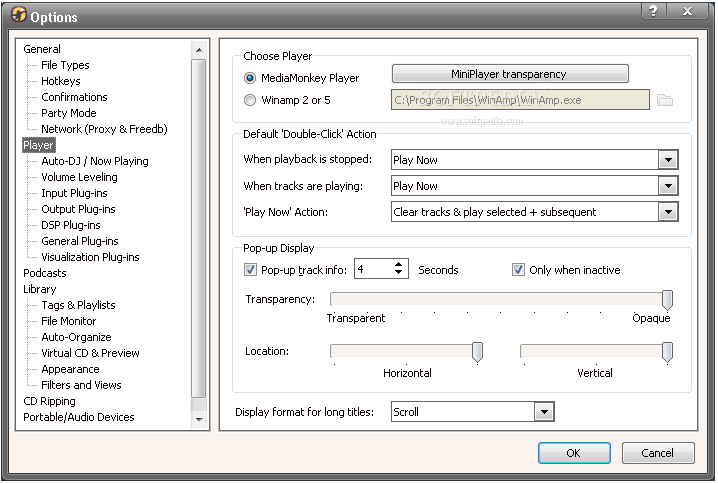This screenshot has width=718, height=483.
Task: Click the help question mark button
Action: click(653, 11)
